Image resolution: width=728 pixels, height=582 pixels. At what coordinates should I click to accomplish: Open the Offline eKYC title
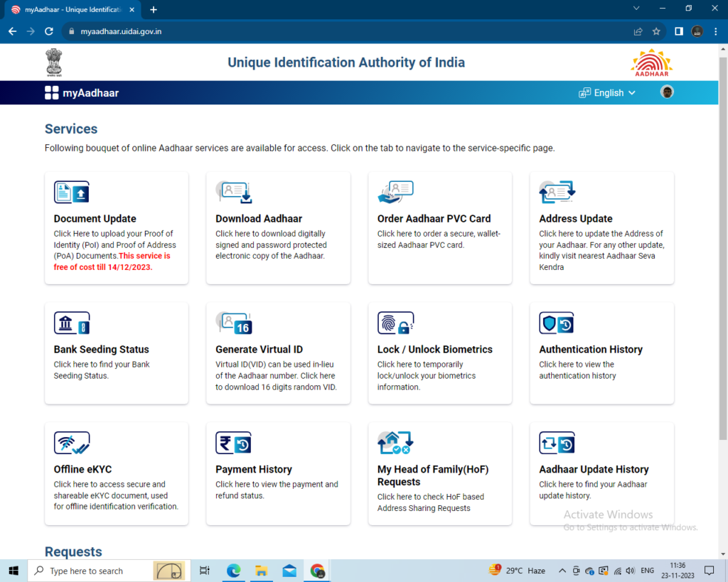[82, 469]
